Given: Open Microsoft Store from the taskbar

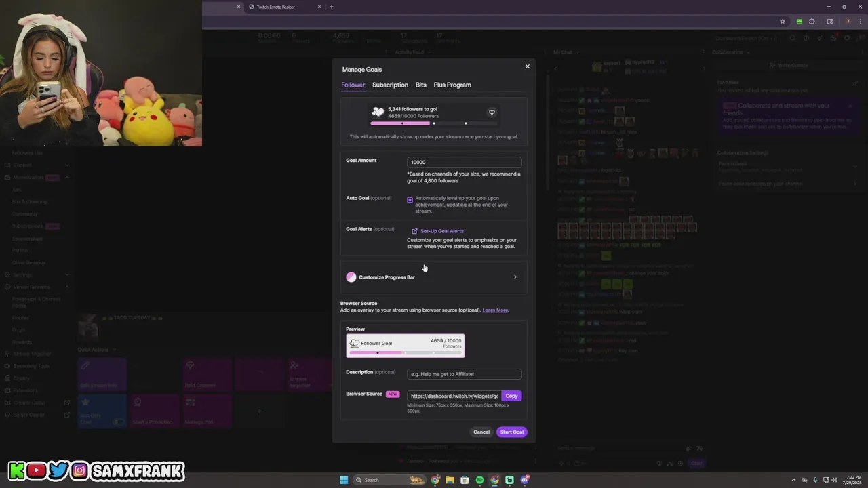Looking at the screenshot, I should coord(465,480).
